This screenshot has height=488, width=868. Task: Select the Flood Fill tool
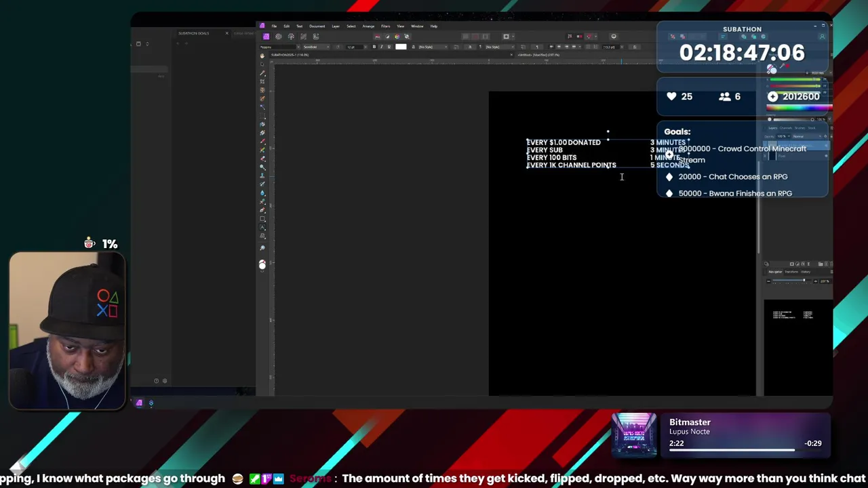[262, 124]
